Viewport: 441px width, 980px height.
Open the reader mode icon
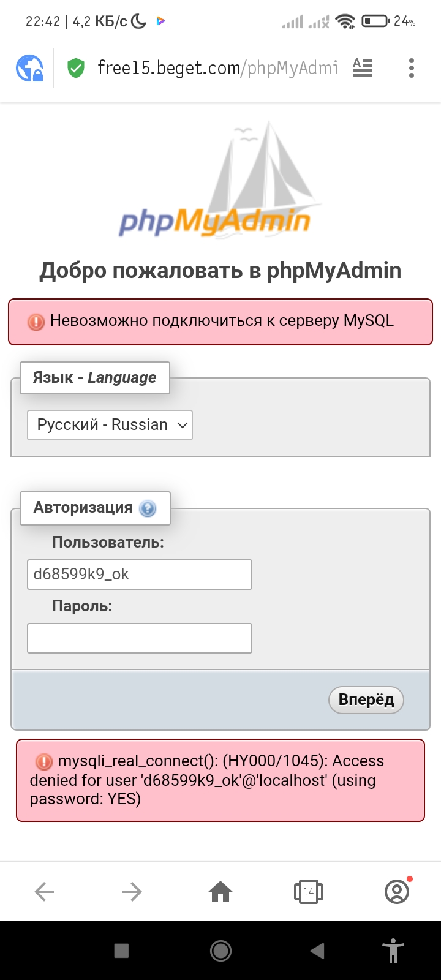[x=363, y=67]
